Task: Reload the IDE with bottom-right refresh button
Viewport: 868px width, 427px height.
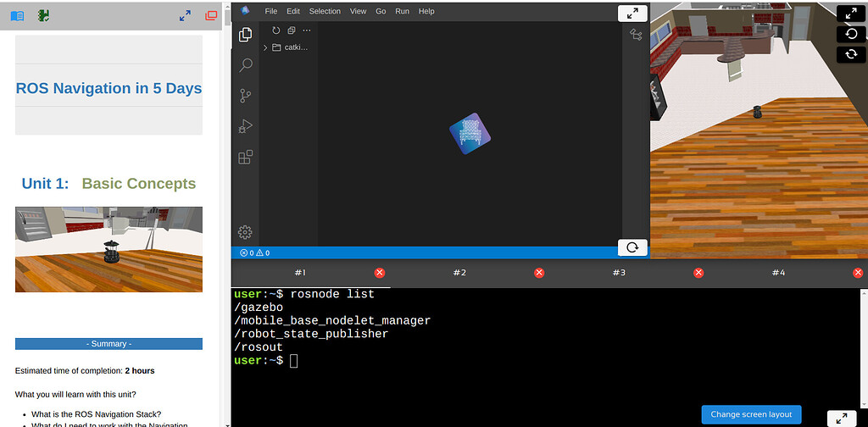Action: pyautogui.click(x=632, y=247)
